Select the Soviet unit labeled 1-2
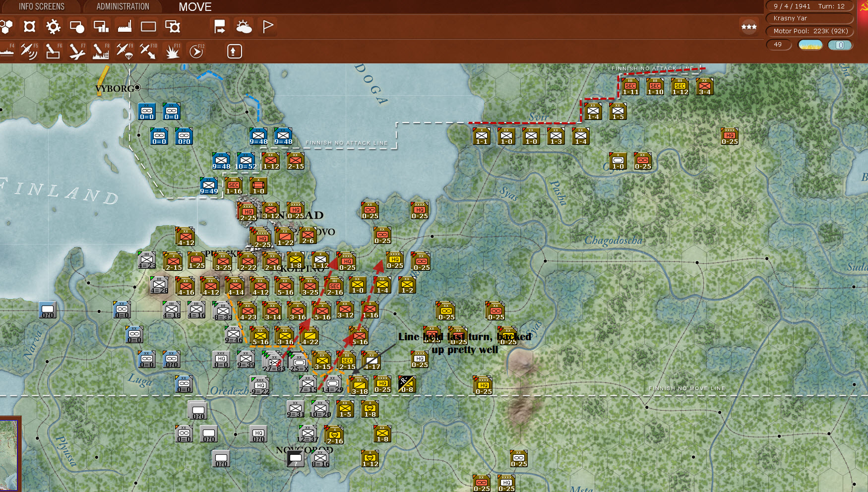 click(407, 285)
